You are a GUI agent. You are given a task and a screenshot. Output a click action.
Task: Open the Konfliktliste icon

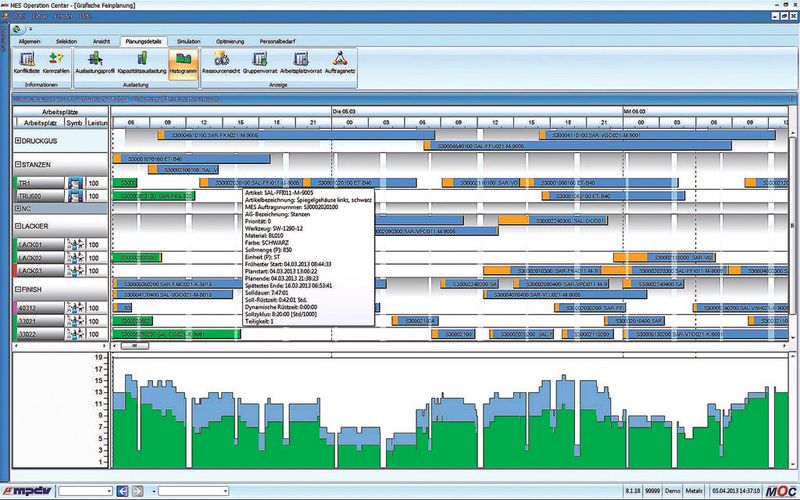point(27,63)
